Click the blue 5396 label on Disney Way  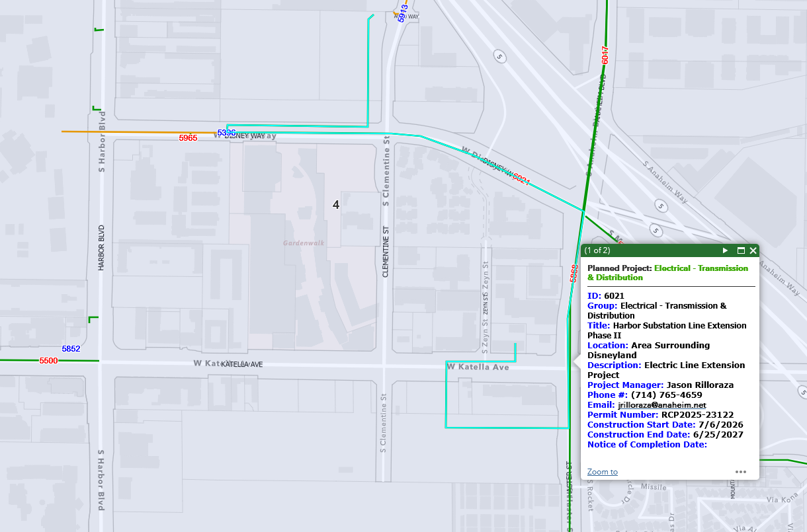[226, 133]
